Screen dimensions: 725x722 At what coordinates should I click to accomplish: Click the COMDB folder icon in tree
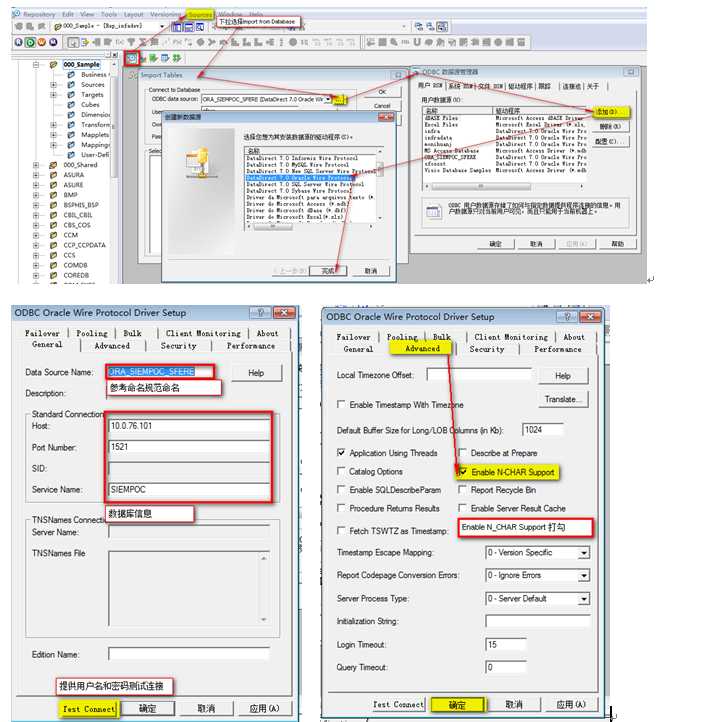53,265
